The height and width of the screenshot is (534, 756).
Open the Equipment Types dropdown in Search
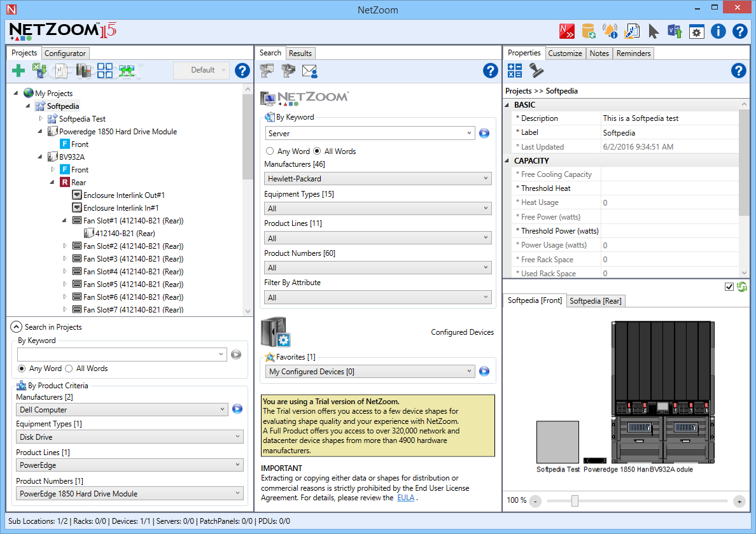[378, 208]
